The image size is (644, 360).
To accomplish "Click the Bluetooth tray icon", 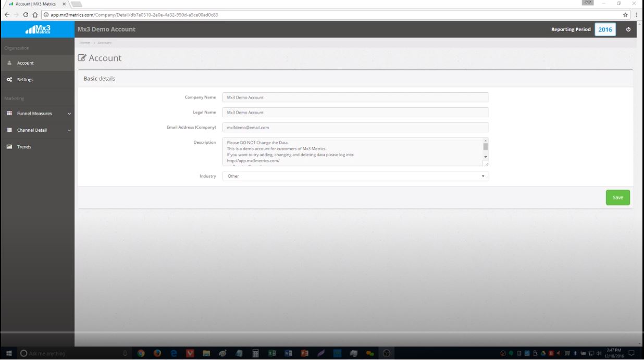I will coord(575,353).
